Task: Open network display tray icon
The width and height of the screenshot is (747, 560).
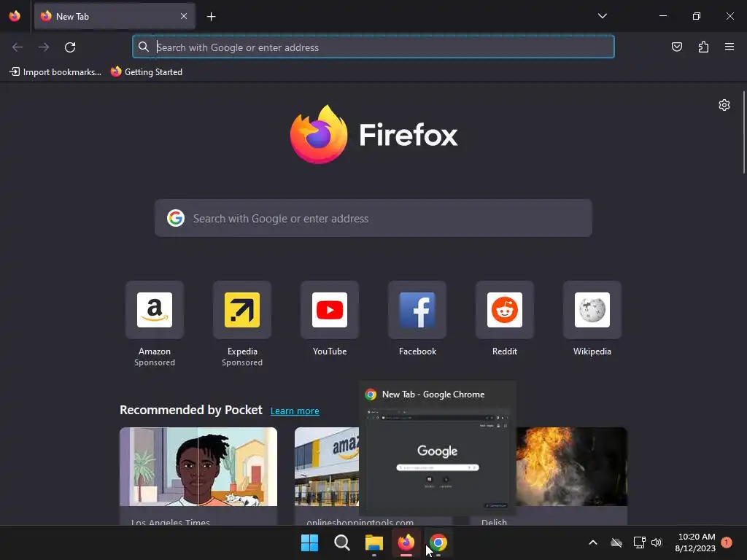Action: pyautogui.click(x=639, y=542)
